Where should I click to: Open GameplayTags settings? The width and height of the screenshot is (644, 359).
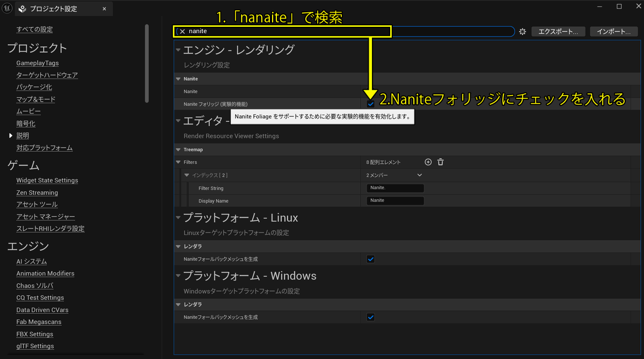[x=38, y=63]
